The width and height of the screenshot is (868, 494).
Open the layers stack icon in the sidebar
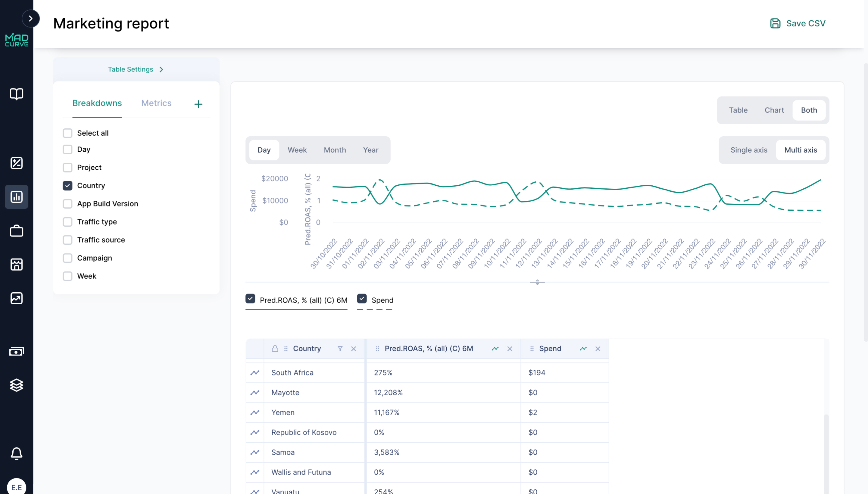click(16, 385)
